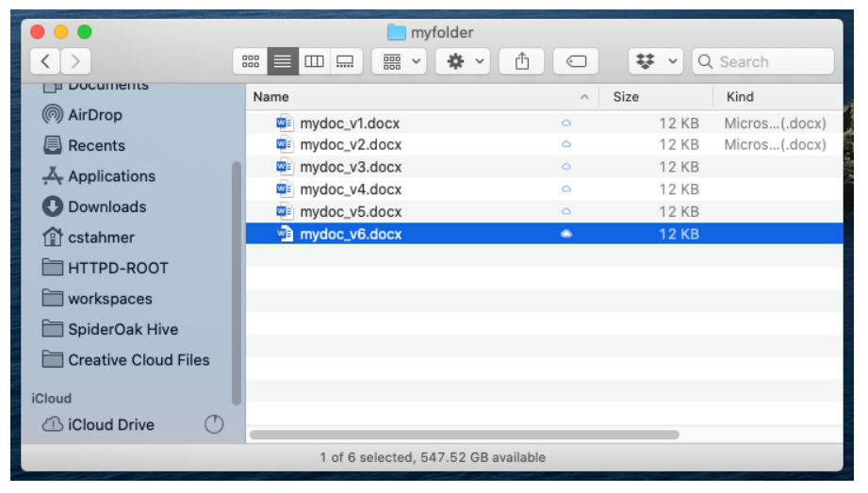868x493 pixels.
Task: Open the Dropbox toolbar dropdown
Action: pos(656,62)
